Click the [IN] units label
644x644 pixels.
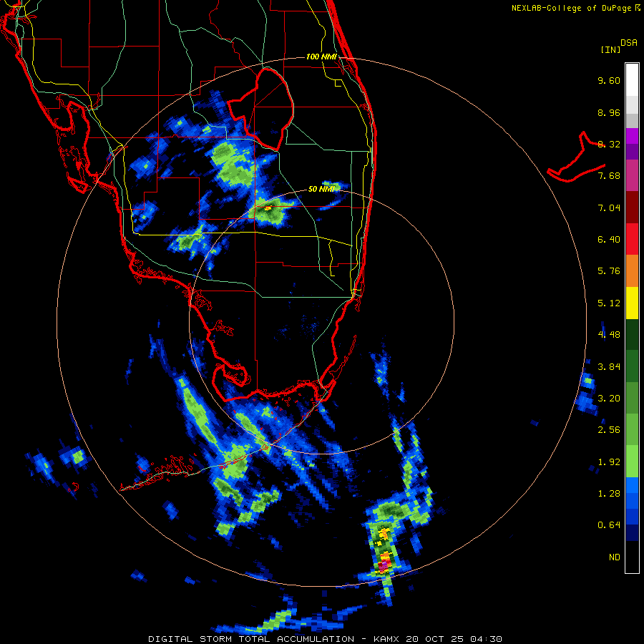(x=610, y=49)
